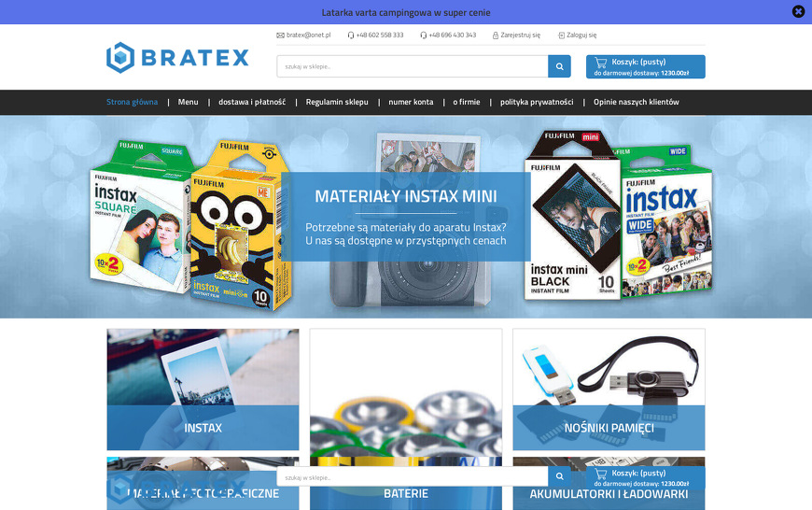This screenshot has width=812, height=510.
Task: Click the headset icon beside +48 696 430 343
Action: [x=423, y=35]
